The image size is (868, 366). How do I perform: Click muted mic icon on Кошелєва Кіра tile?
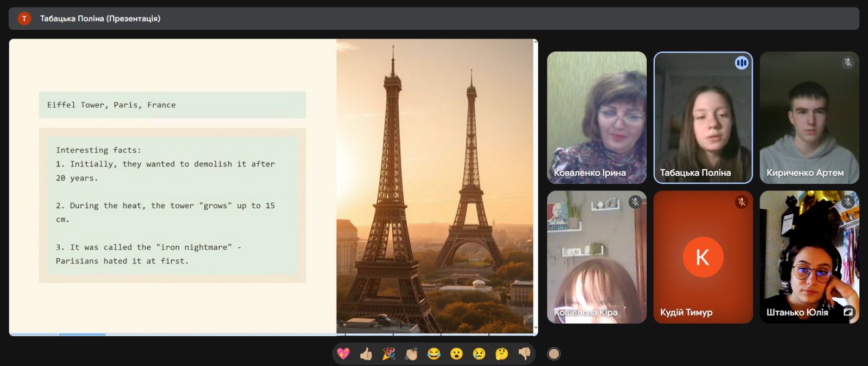tap(635, 202)
